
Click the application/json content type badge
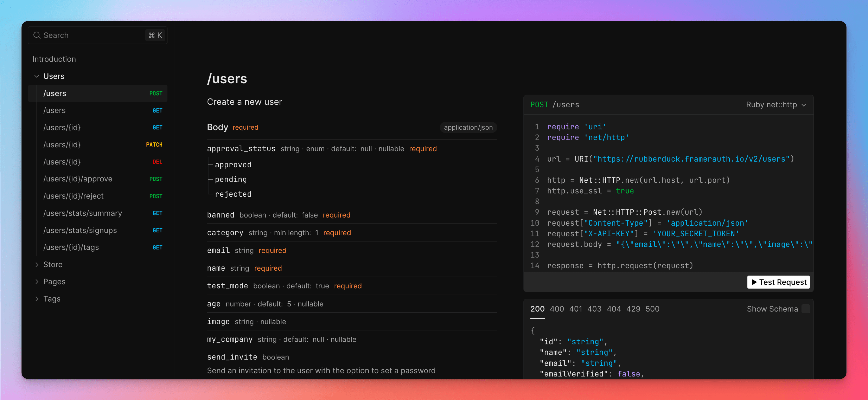(x=468, y=128)
